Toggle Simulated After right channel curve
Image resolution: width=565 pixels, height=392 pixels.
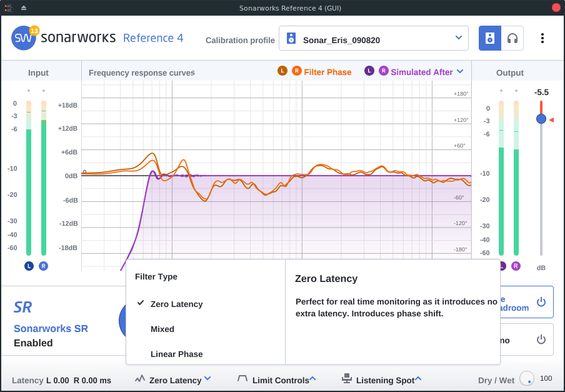click(x=384, y=71)
